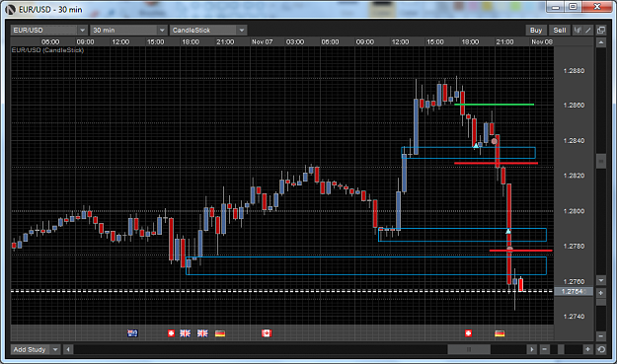This screenshot has height=364, width=617.
Task: Click the EUR/USD (CandleStick) chart label
Action: coord(47,50)
